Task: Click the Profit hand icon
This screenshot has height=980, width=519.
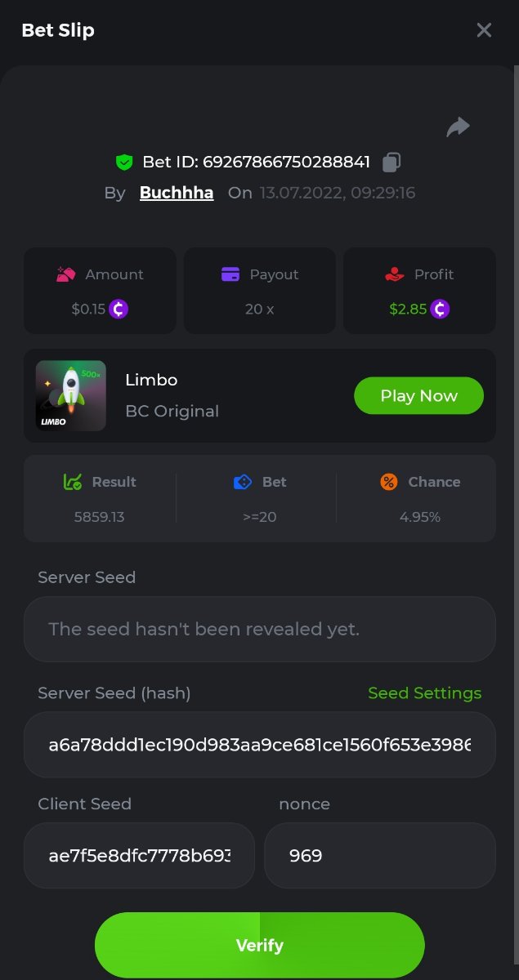Action: click(395, 274)
